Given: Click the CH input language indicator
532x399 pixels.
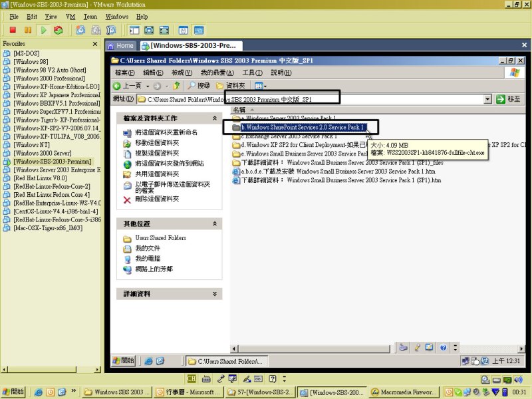Looking at the screenshot, I should (192, 378).
